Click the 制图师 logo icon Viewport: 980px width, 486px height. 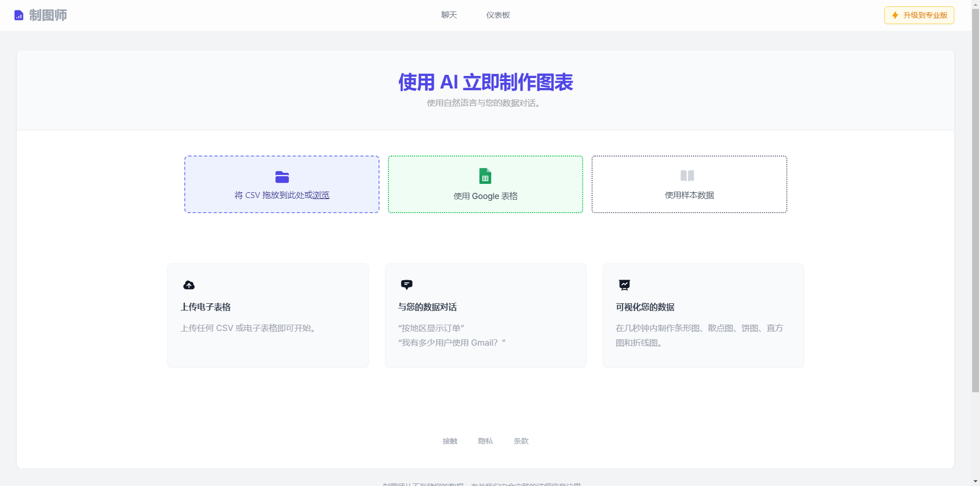(18, 15)
